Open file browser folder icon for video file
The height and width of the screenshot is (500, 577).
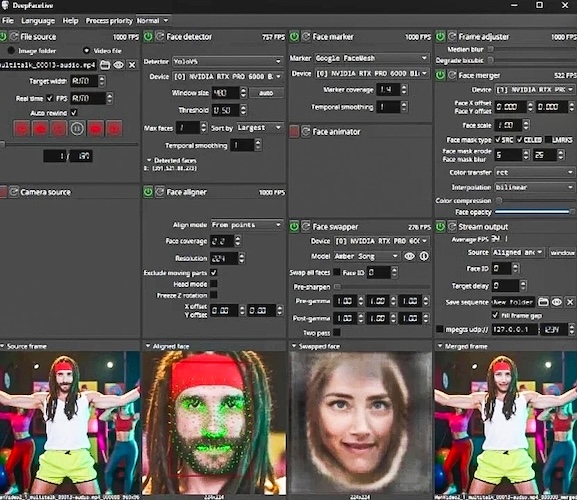105,65
